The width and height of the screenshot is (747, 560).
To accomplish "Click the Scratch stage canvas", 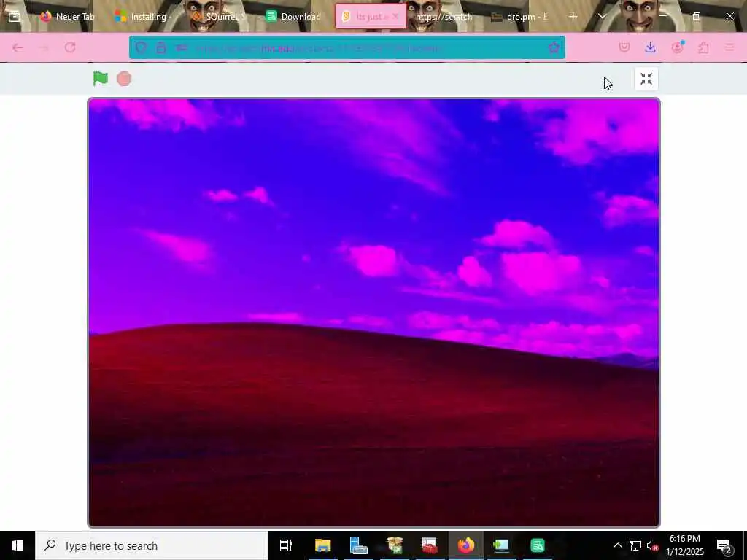I will 373,313.
